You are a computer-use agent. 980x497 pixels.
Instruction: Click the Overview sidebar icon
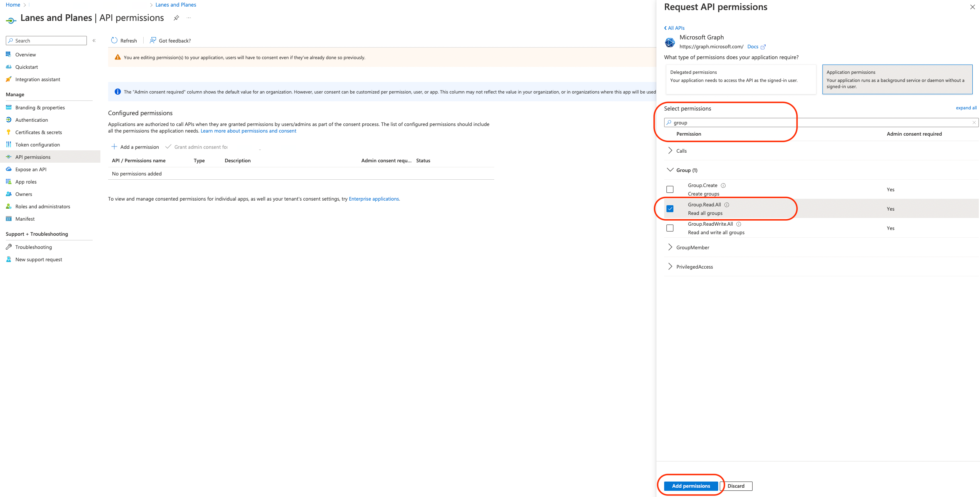tap(8, 54)
